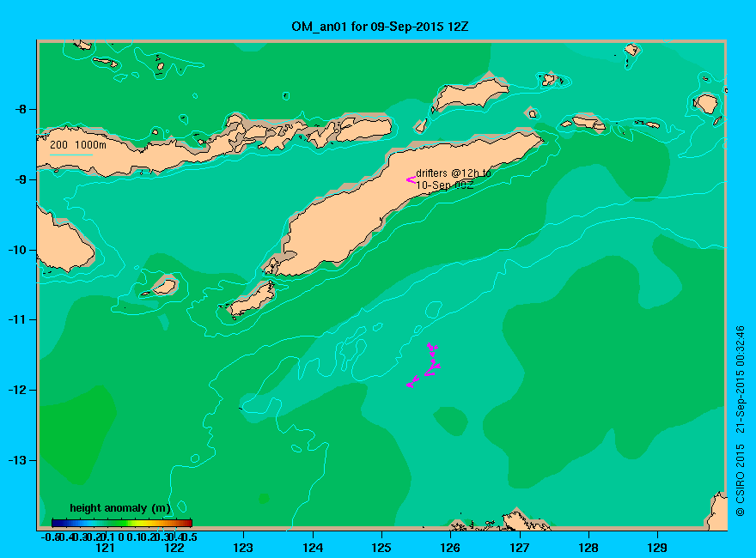Viewport: 756px width, 558px height.
Task: Click the 'drifters @12h to' annotation
Action: 454,173
